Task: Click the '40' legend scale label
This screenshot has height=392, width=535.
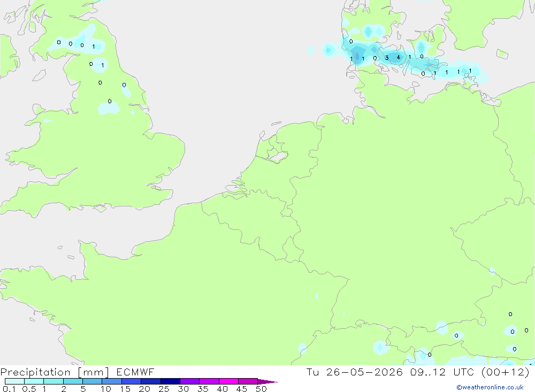Action: pos(223,389)
